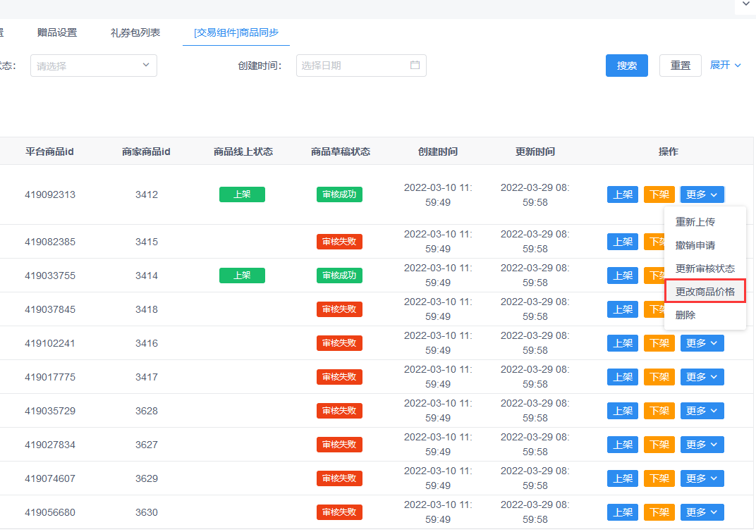Screen dimensions: 756x532
Task: Click the 重置 reset button
Action: pyautogui.click(x=680, y=66)
